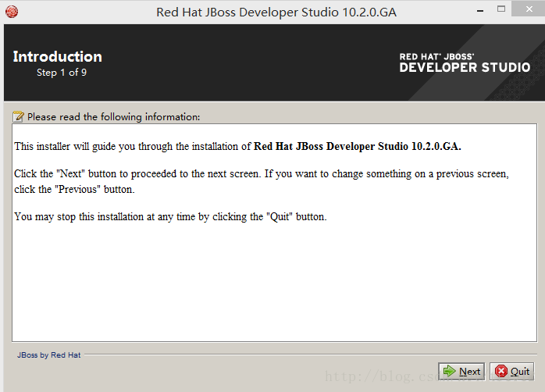This screenshot has height=392, width=545.
Task: Click the notepad icon beside 'Please read'
Action: (x=18, y=116)
